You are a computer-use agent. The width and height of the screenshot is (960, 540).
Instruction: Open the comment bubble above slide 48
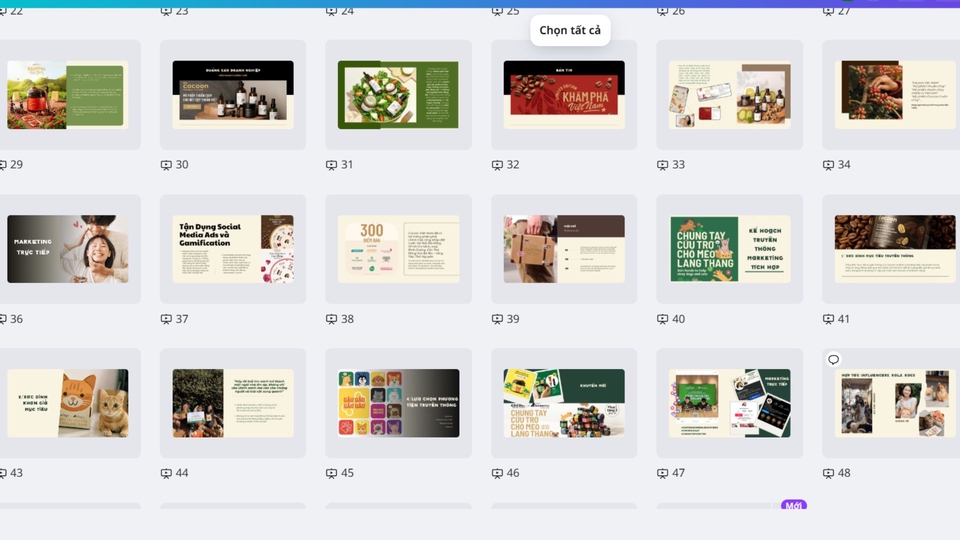point(833,360)
